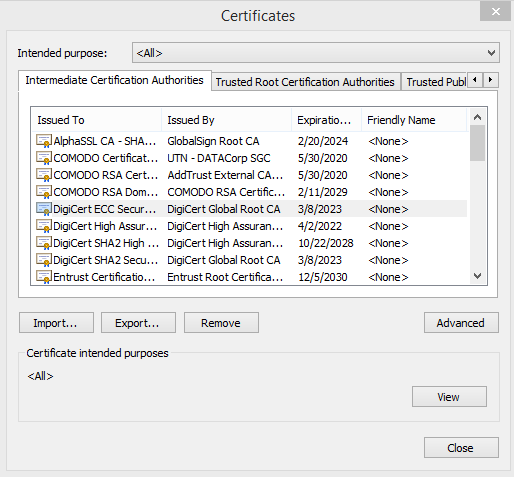Open the Intended purpose dropdown

pyautogui.click(x=316, y=53)
